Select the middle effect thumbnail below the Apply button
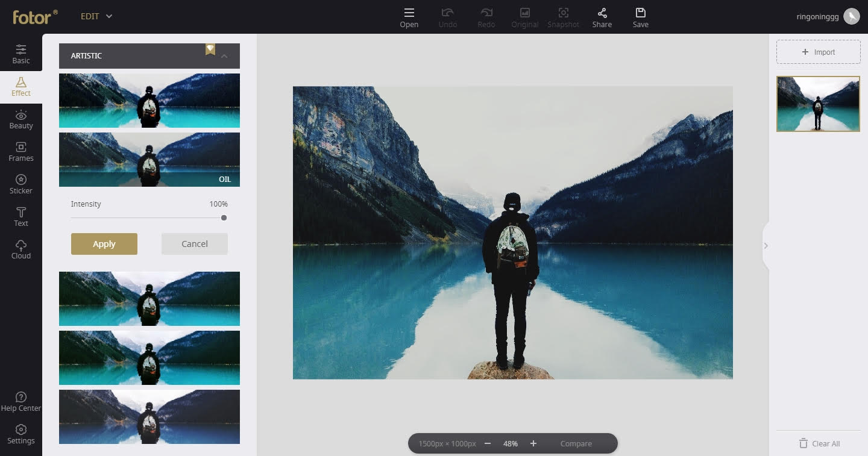This screenshot has width=868, height=456. coord(149,358)
